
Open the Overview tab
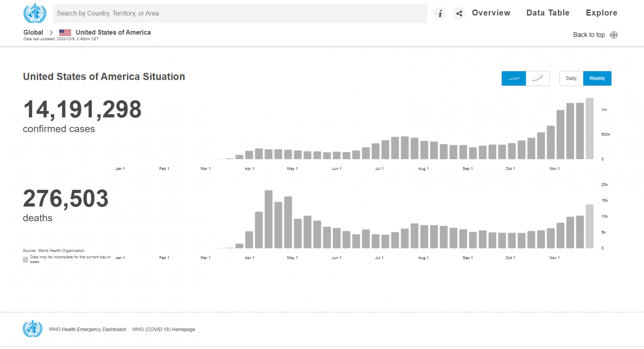click(x=491, y=13)
